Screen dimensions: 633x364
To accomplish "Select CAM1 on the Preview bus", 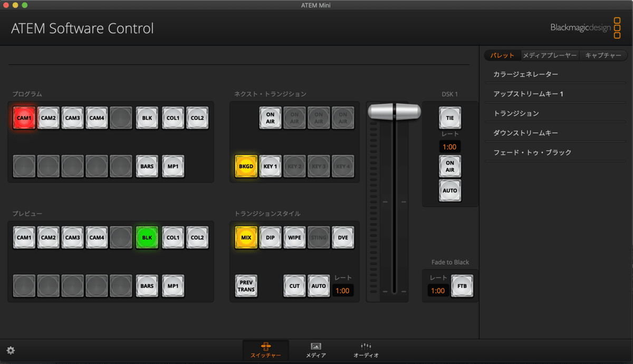I will tap(24, 237).
